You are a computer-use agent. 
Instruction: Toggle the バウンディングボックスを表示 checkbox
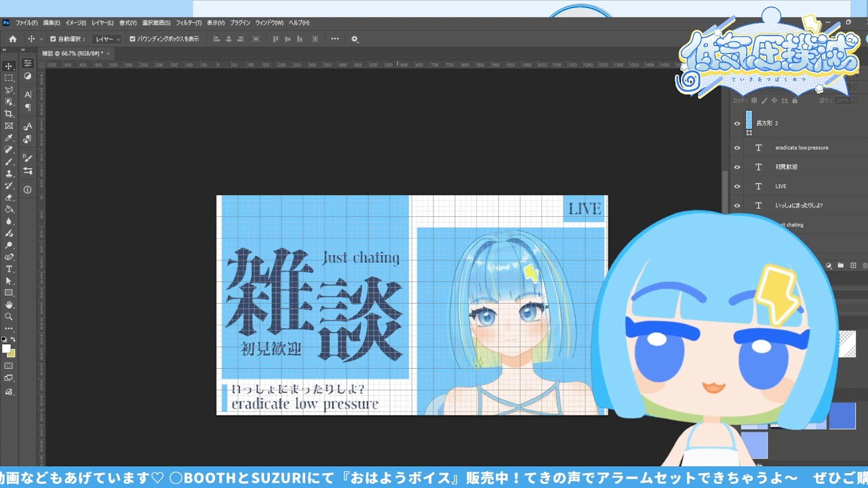point(132,39)
